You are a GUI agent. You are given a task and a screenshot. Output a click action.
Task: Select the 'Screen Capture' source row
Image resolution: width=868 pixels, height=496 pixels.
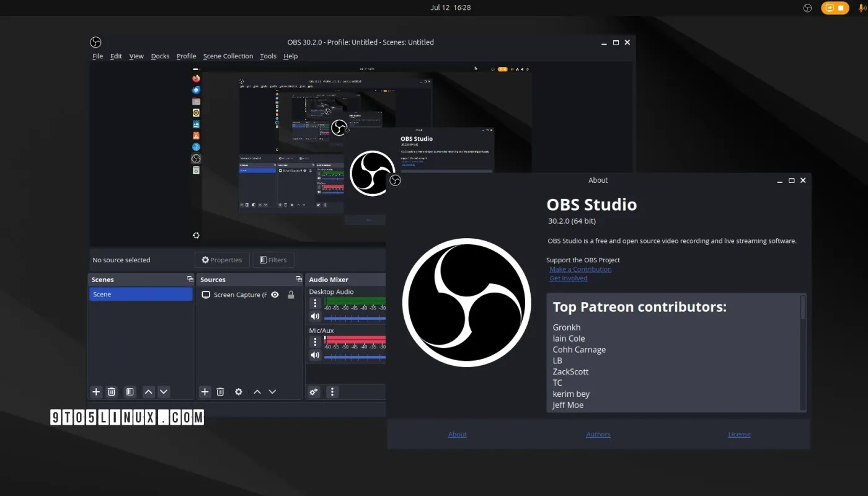250,294
